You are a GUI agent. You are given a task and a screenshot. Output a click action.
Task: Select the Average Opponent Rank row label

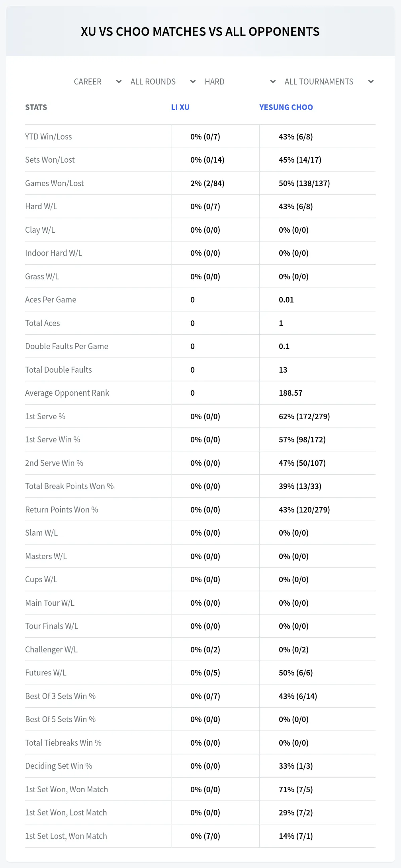coord(67,393)
